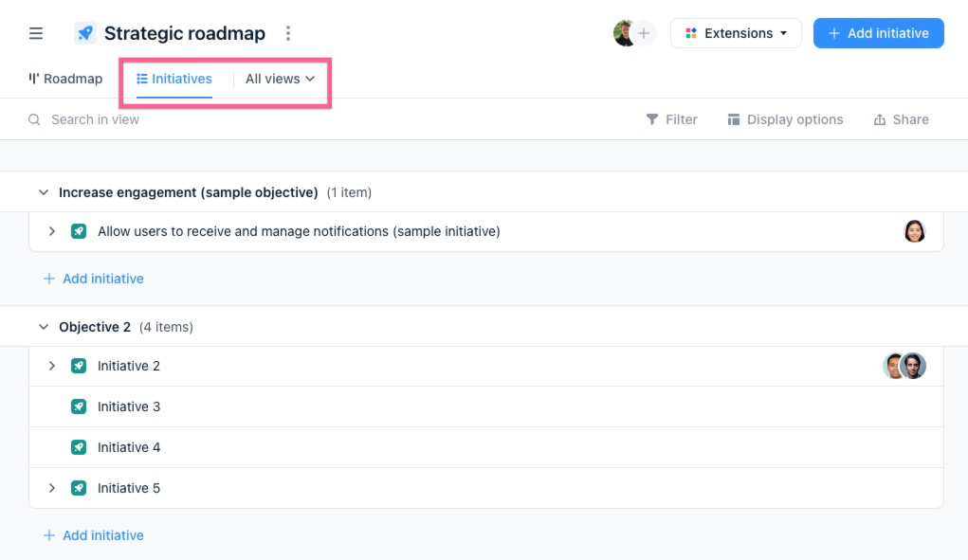Viewport: 968px width, 560px height.
Task: Switch to the Roadmap tab
Action: click(65, 79)
